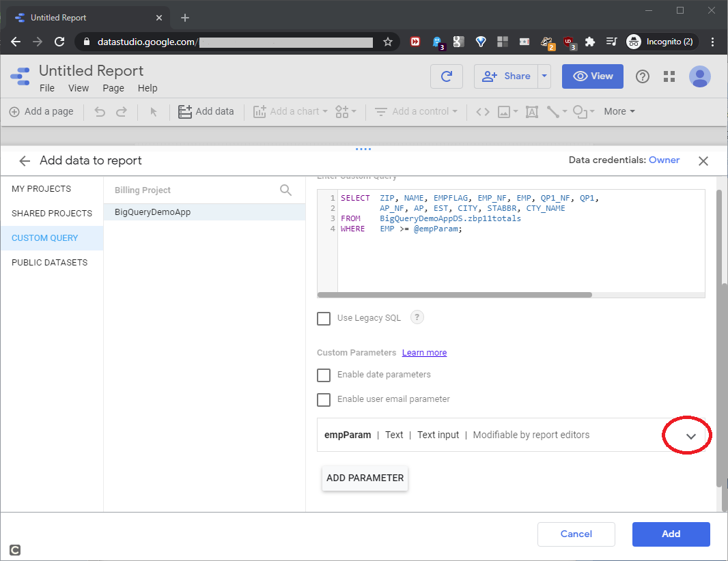Open the Learn more link

point(424,353)
